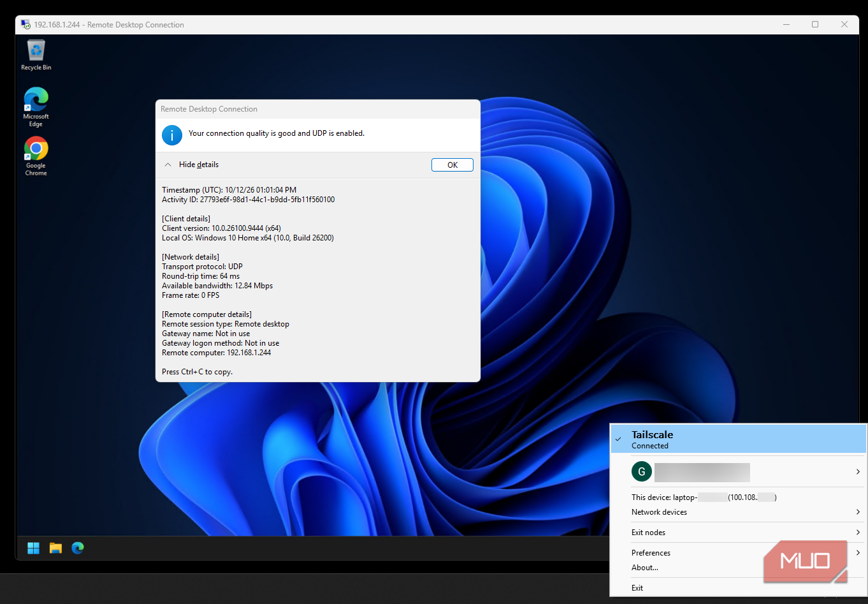
Task: Click the [Remote computer details] heading
Action: pyautogui.click(x=207, y=314)
